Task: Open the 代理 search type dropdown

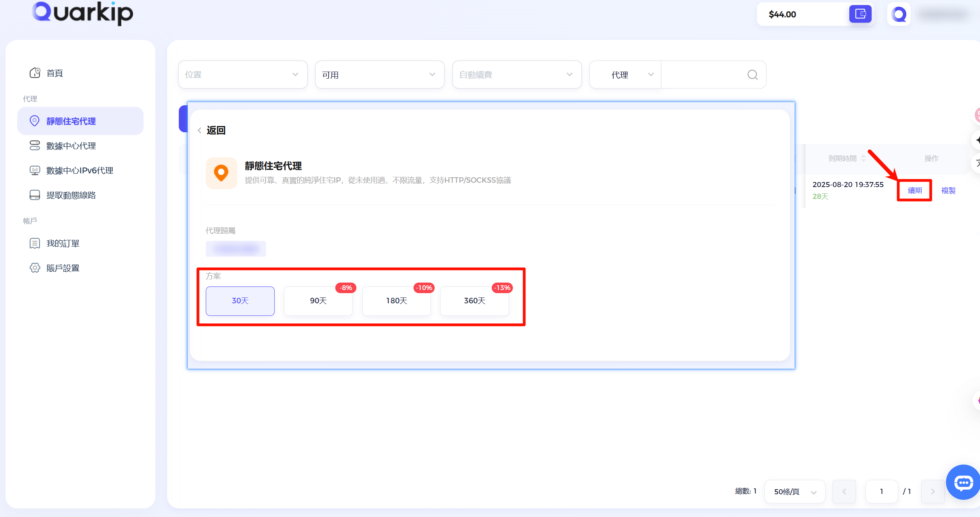Action: pos(625,74)
